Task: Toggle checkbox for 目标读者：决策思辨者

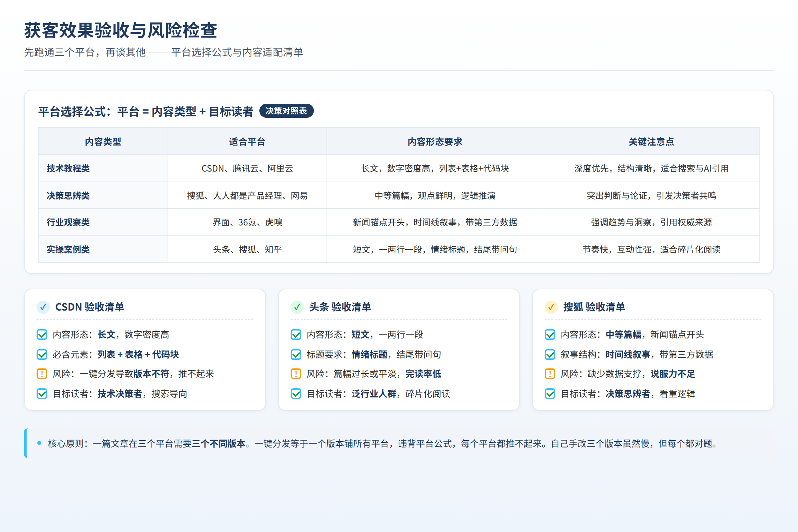Action: (x=550, y=394)
